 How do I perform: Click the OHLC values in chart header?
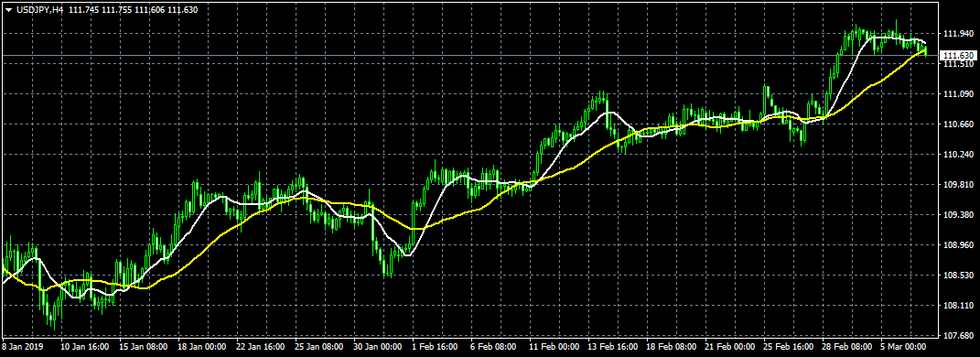point(132,10)
